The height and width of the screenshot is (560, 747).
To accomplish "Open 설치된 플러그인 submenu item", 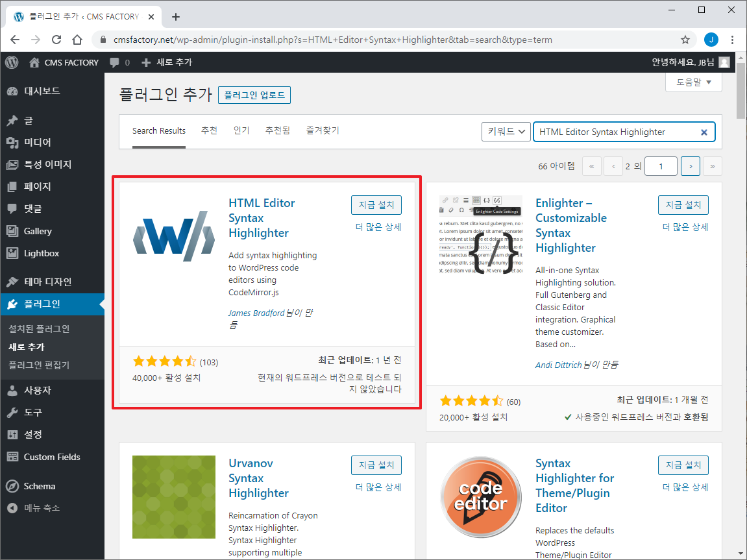I will 39,329.
